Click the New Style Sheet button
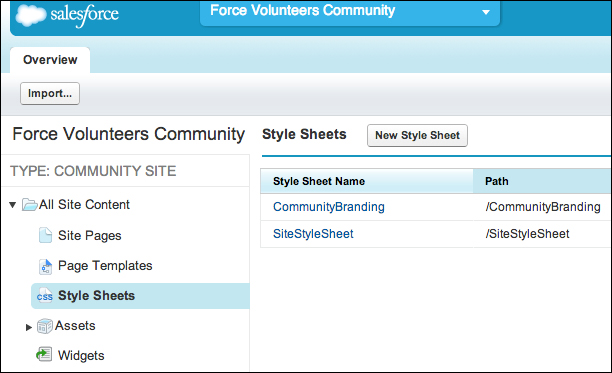 click(417, 135)
